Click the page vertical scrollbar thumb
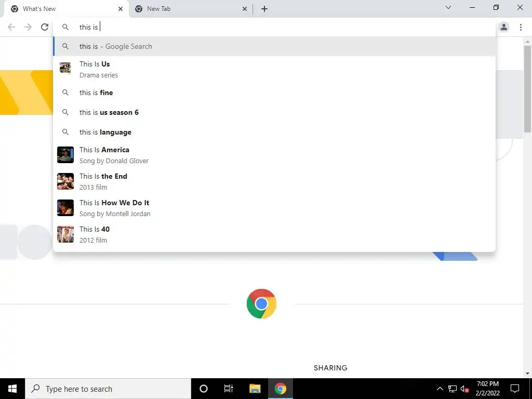 click(x=527, y=89)
